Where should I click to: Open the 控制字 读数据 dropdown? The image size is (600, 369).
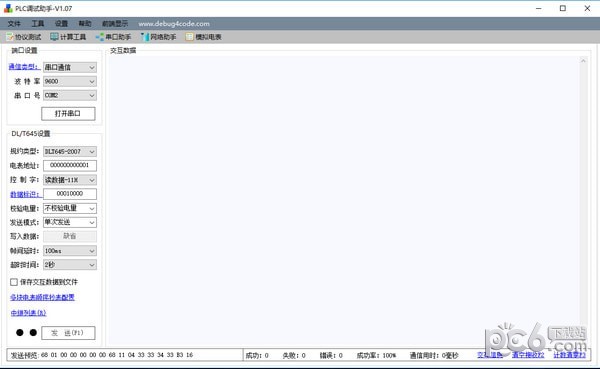click(x=70, y=180)
